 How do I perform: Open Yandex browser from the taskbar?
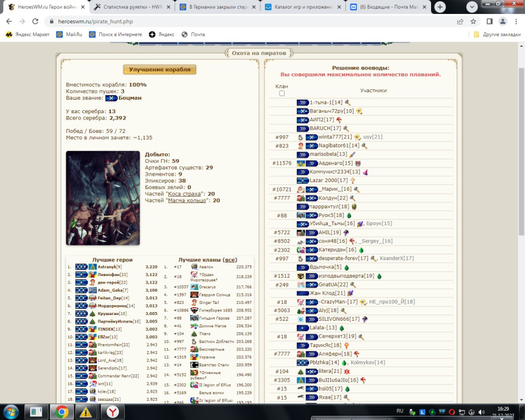(x=113, y=412)
